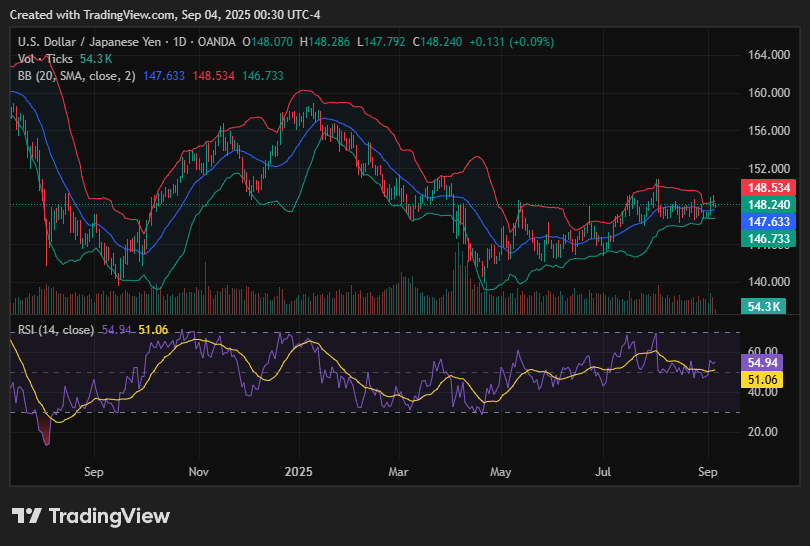Screen dimensions: 810x546
Task: Click the close value C148.240
Action: click(438, 42)
